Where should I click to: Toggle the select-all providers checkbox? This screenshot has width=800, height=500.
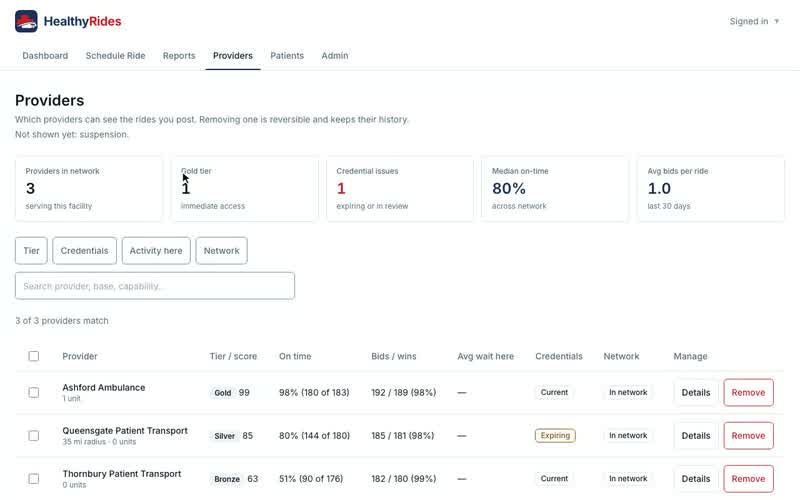click(34, 356)
